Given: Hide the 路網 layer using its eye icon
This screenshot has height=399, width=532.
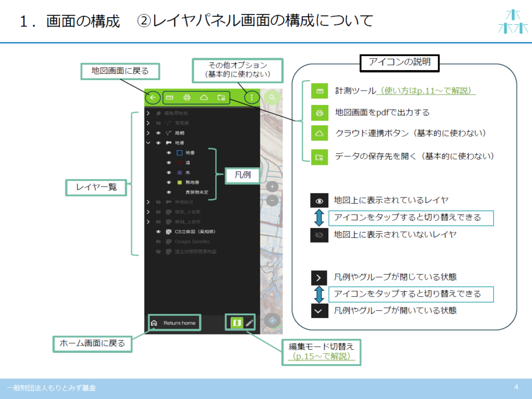Looking at the screenshot, I should click(x=158, y=133).
